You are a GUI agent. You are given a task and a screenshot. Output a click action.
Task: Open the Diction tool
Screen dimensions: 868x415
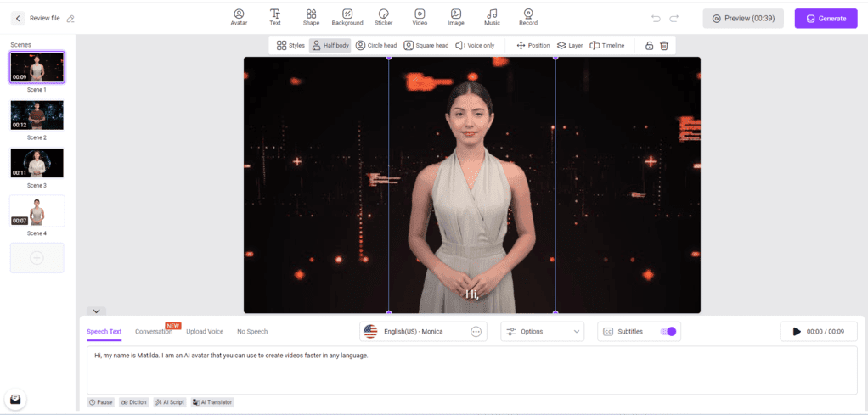tap(134, 402)
